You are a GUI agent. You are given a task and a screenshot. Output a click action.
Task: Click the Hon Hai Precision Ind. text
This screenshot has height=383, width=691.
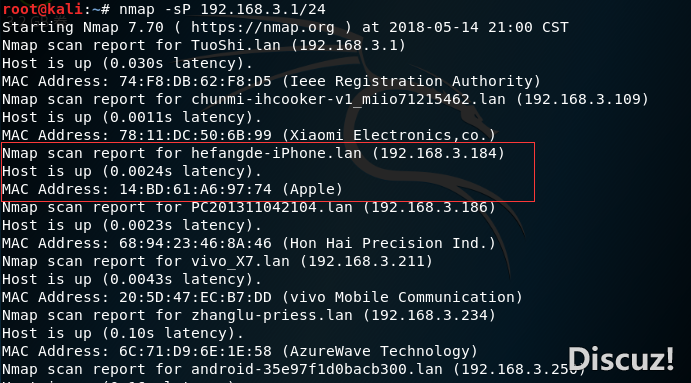389,243
